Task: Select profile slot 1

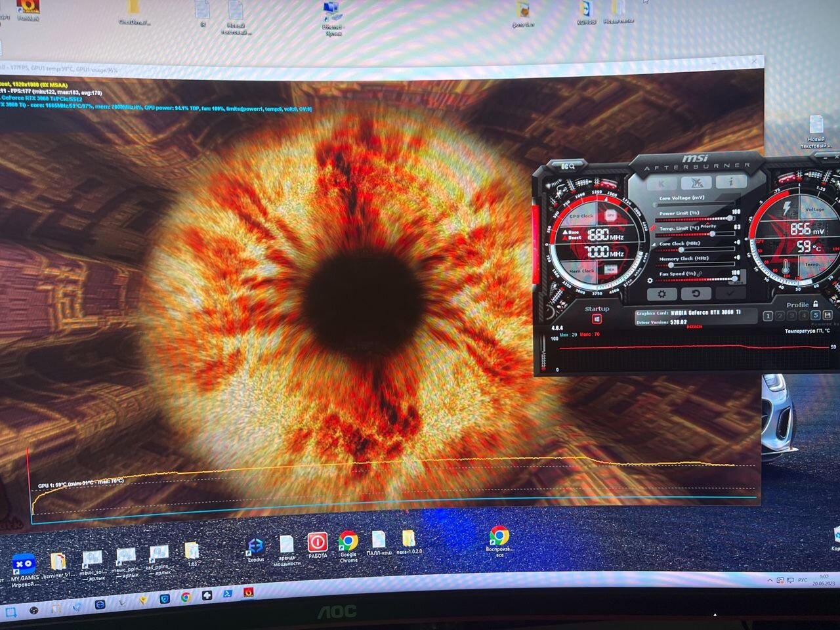Action: click(x=768, y=316)
